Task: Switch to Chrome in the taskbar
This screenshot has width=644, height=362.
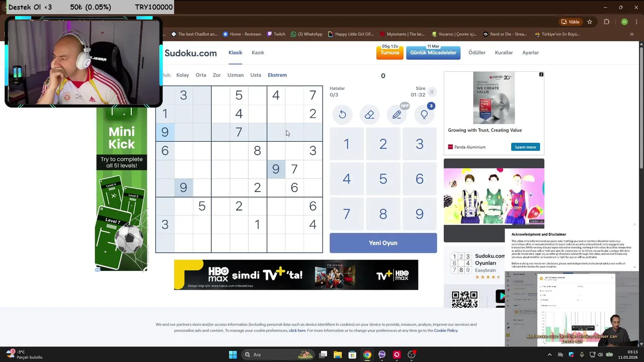Action: (x=367, y=354)
